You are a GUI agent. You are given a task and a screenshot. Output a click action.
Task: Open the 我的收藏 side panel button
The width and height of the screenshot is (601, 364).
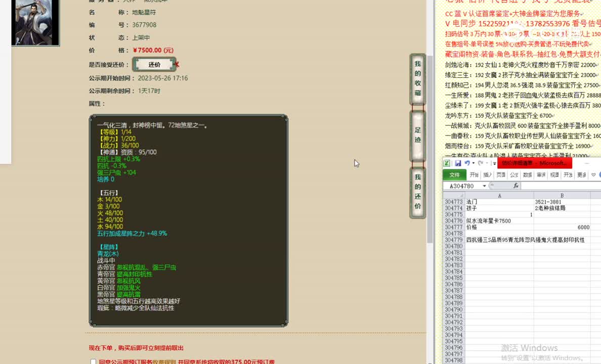417,78
